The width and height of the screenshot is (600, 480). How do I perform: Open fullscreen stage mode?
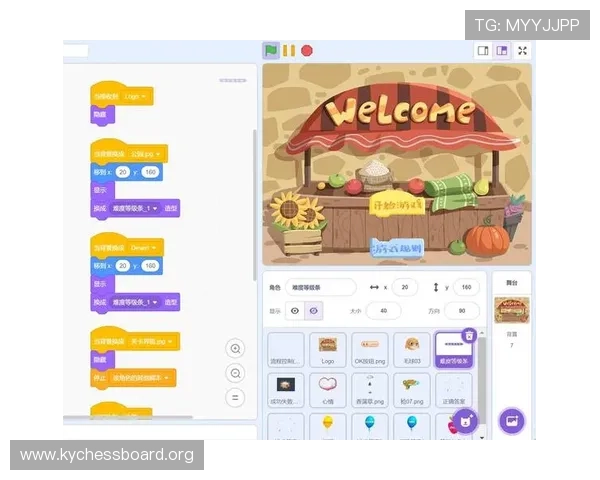pyautogui.click(x=522, y=51)
